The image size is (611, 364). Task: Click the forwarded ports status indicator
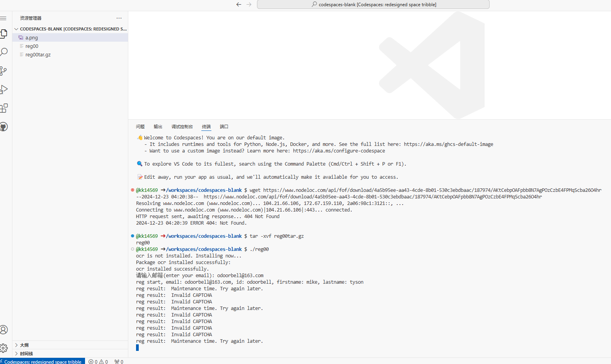(x=119, y=362)
